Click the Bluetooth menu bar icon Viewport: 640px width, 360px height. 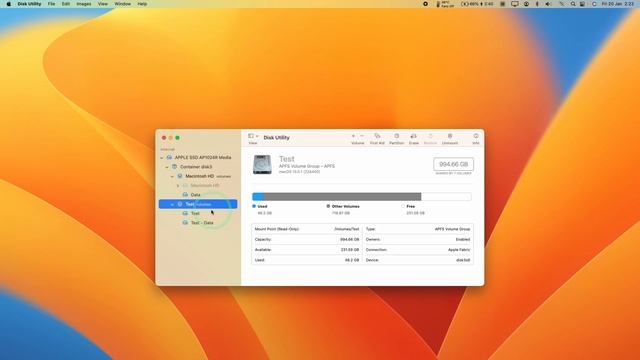(x=537, y=4)
